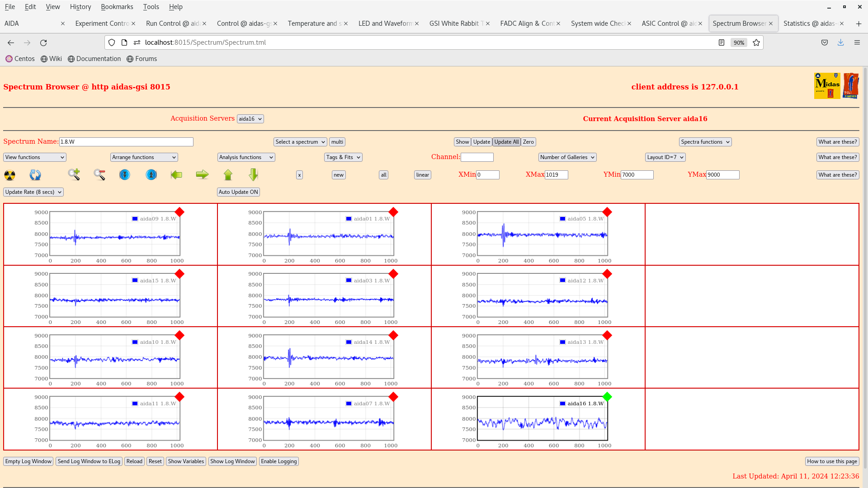
Task: Open the Acquisition Servers aida16 dropdown
Action: 250,119
